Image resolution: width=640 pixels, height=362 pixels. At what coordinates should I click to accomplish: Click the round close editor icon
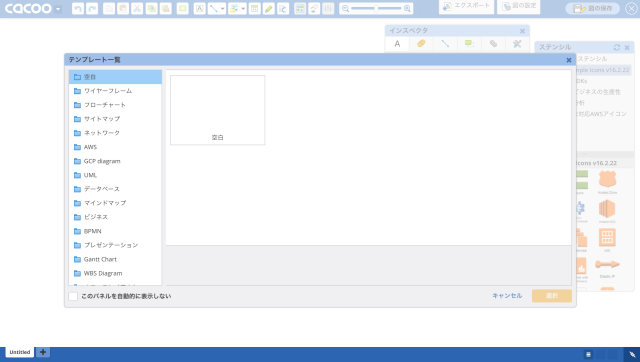pyautogui.click(x=631, y=9)
